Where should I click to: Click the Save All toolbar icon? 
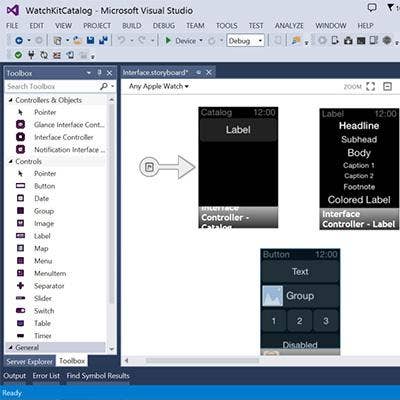104,41
